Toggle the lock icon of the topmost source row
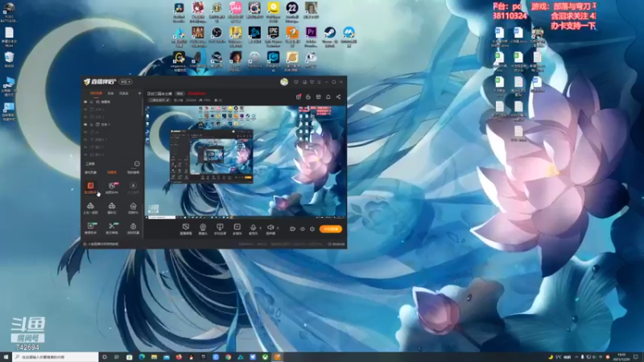 pos(92,101)
